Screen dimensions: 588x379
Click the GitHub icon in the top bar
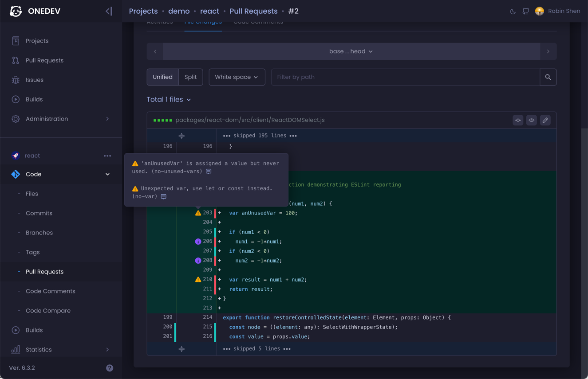point(526,11)
